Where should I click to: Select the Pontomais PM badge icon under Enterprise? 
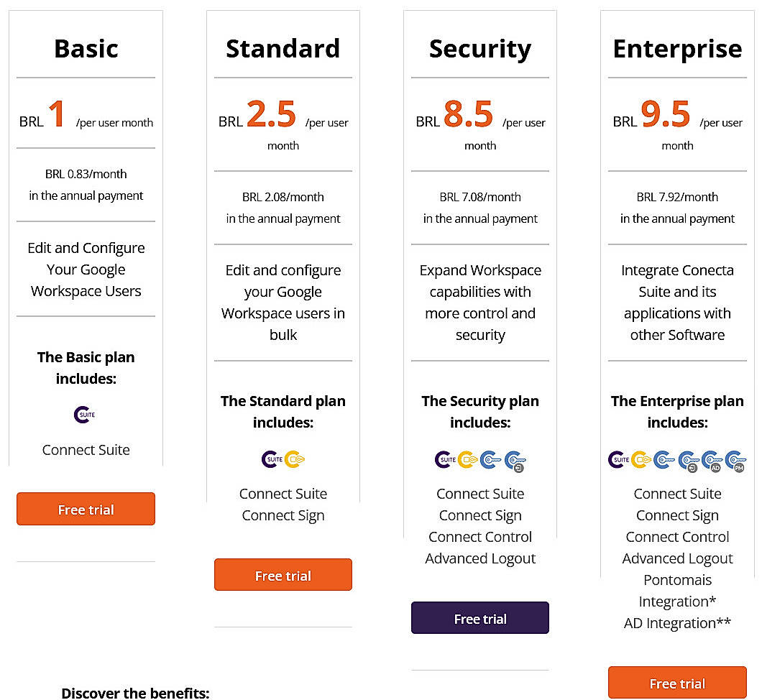tap(735, 460)
